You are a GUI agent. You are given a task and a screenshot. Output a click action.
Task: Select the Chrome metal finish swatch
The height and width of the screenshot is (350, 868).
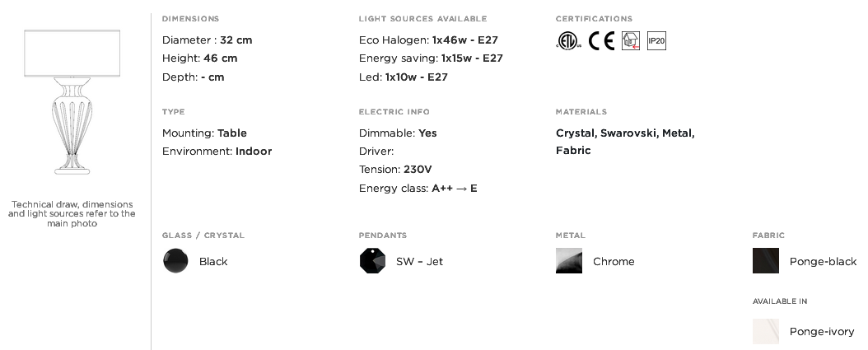click(569, 261)
